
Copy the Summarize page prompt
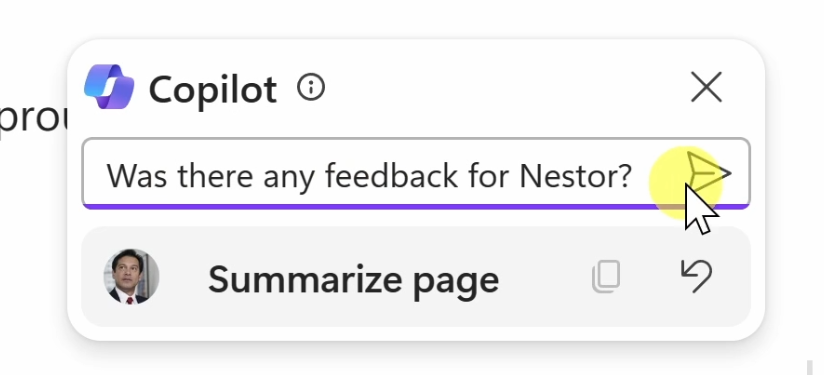point(606,276)
